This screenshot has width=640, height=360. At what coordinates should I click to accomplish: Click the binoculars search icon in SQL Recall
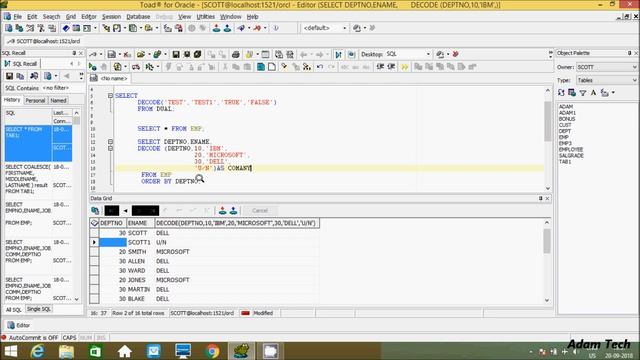click(x=34, y=76)
